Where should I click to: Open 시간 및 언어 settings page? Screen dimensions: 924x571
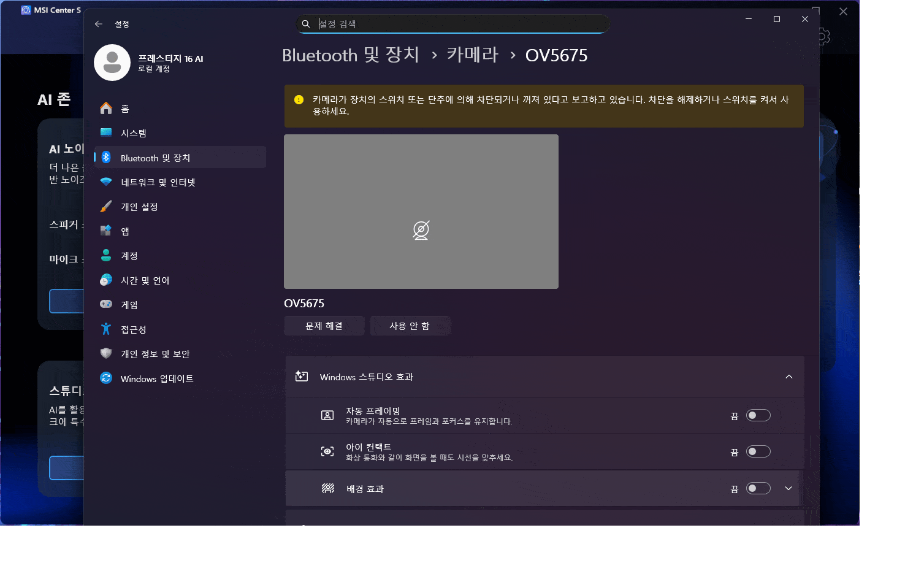pyautogui.click(x=145, y=280)
